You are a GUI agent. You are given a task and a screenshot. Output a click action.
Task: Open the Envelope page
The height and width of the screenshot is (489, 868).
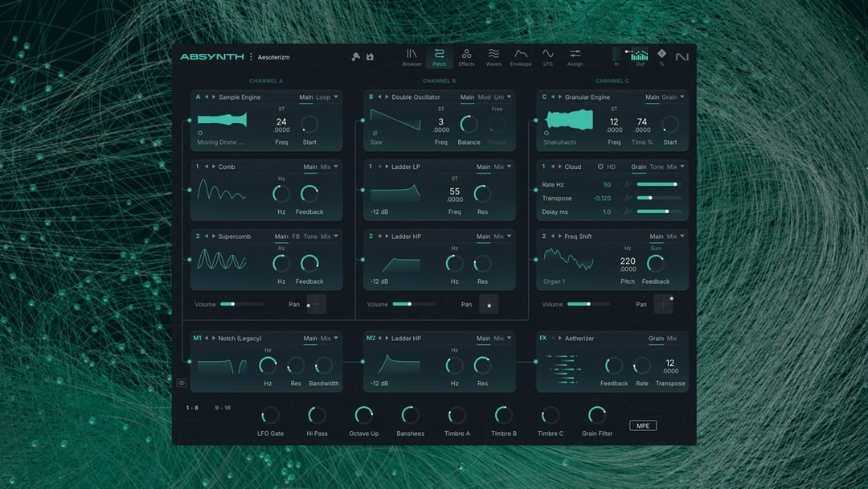click(x=521, y=57)
